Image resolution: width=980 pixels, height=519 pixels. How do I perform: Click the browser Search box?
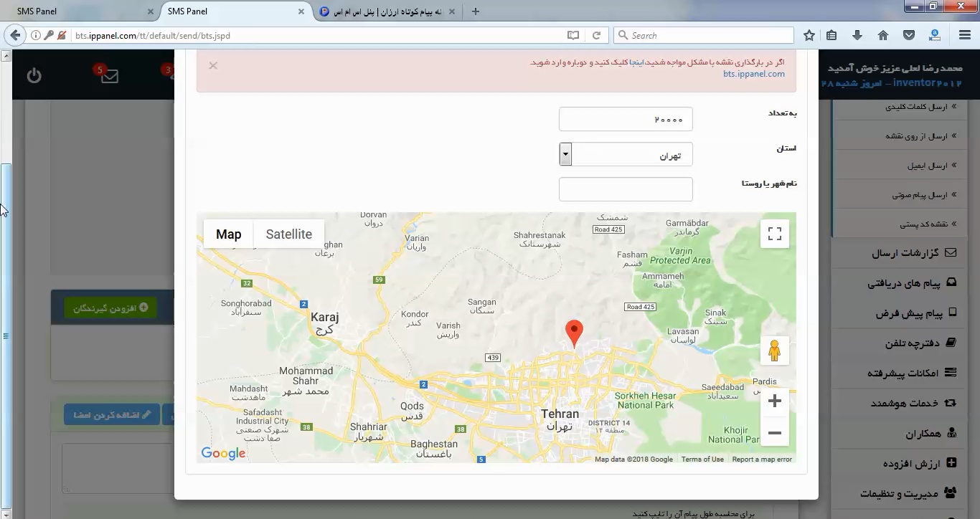coord(704,35)
